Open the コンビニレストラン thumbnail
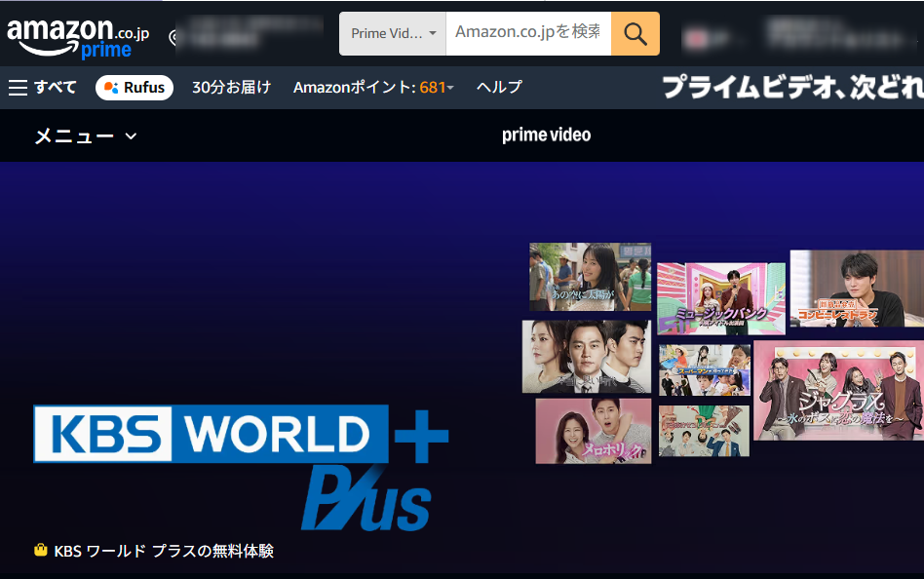The height and width of the screenshot is (579, 924). tap(857, 289)
